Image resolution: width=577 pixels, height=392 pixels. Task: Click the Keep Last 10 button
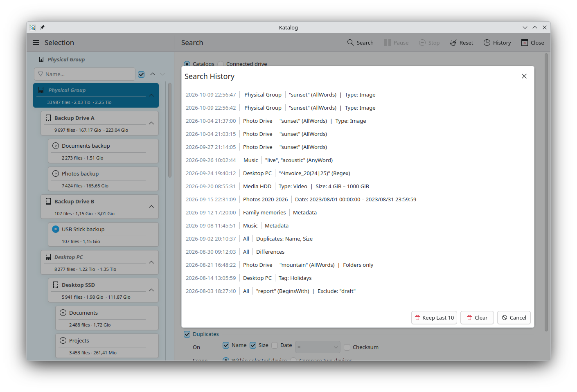(x=434, y=318)
